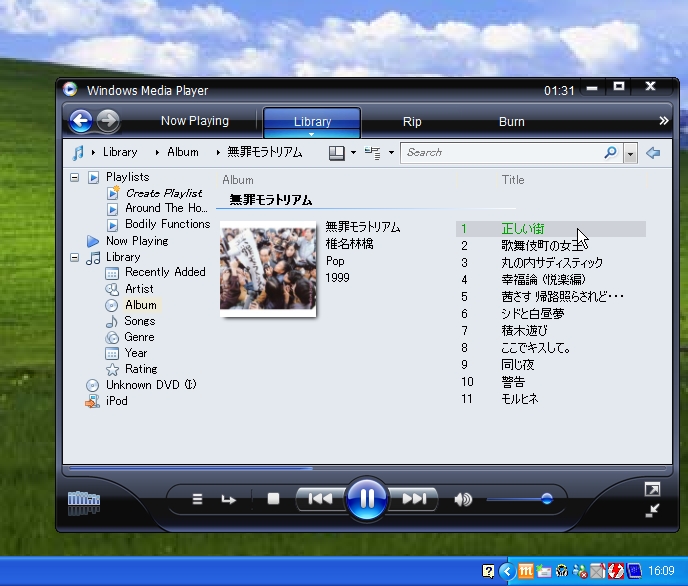This screenshot has height=586, width=688.
Task: Select Now Playing in the sidebar tree
Action: [x=137, y=241]
